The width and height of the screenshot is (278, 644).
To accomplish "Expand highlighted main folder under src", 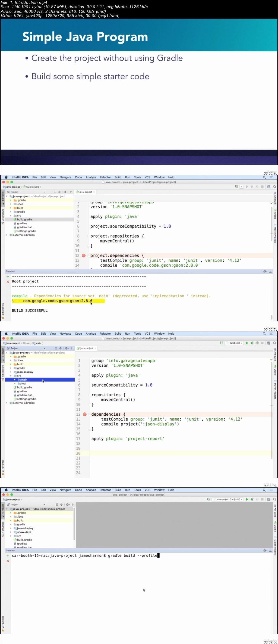I will tap(15, 380).
